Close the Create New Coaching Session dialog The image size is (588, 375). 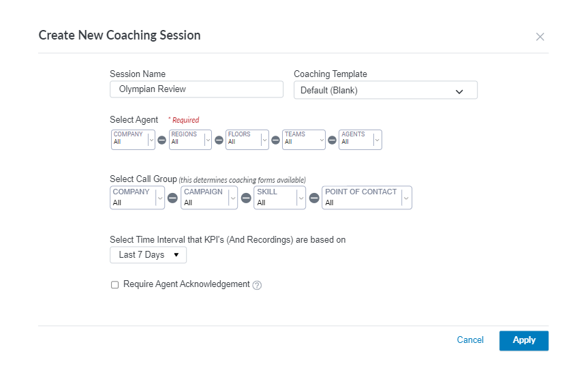(540, 37)
